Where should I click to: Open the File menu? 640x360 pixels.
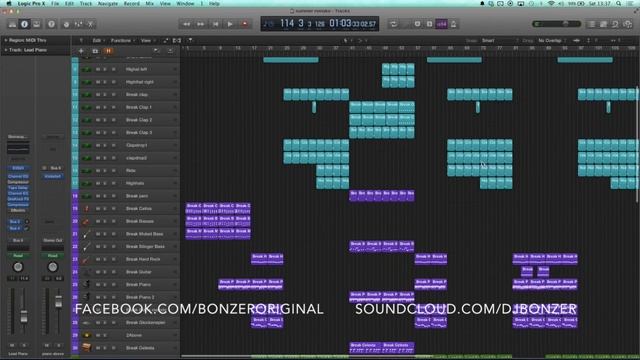click(x=55, y=3)
